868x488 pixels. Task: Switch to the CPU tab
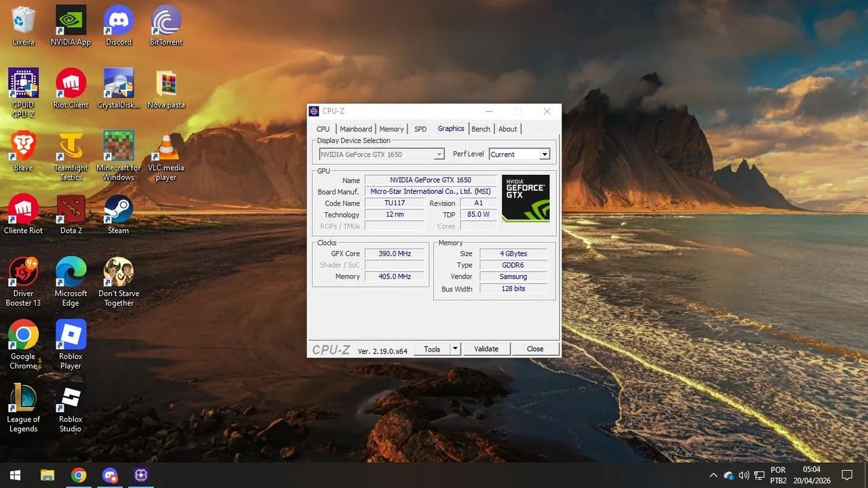[323, 129]
